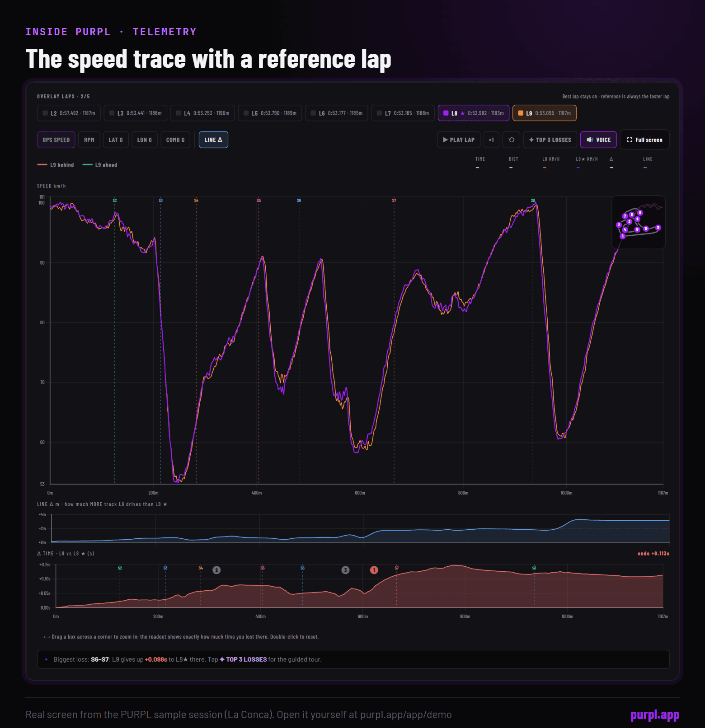This screenshot has height=728, width=705.
Task: Click the S8 sector marker on speed chart
Action: coord(533,200)
